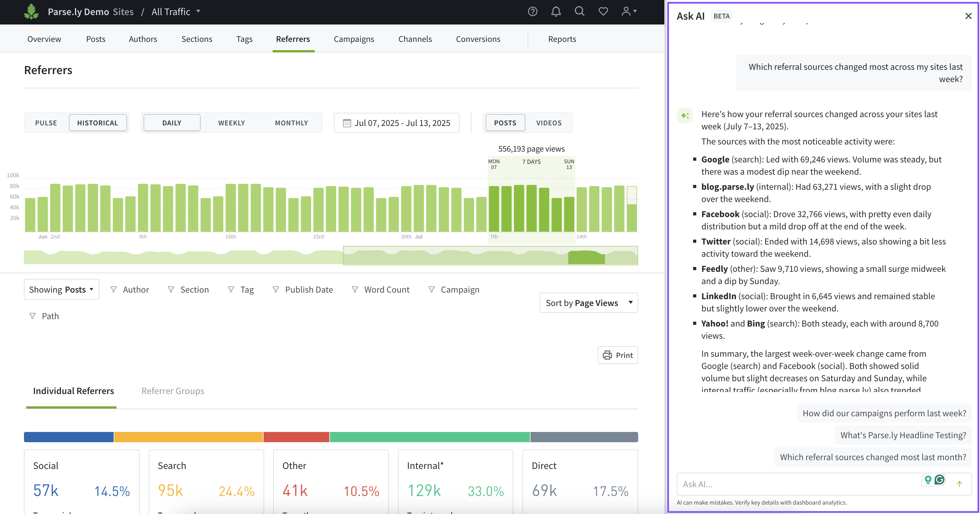Open the Referrer Groups tab
Screen dimensions: 980x514
pyautogui.click(x=173, y=391)
